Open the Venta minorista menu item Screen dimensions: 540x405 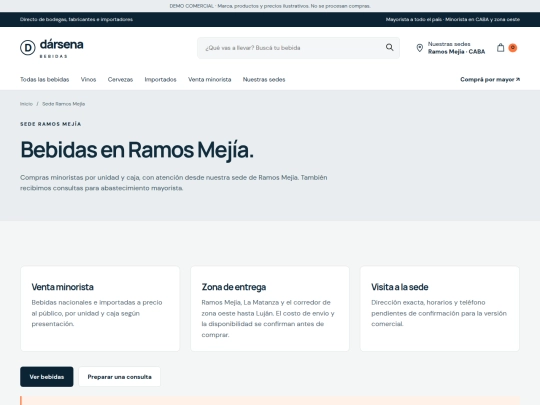click(209, 80)
